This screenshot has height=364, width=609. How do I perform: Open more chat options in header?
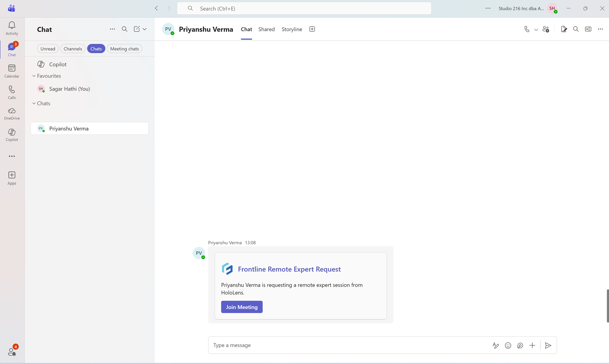pyautogui.click(x=600, y=29)
